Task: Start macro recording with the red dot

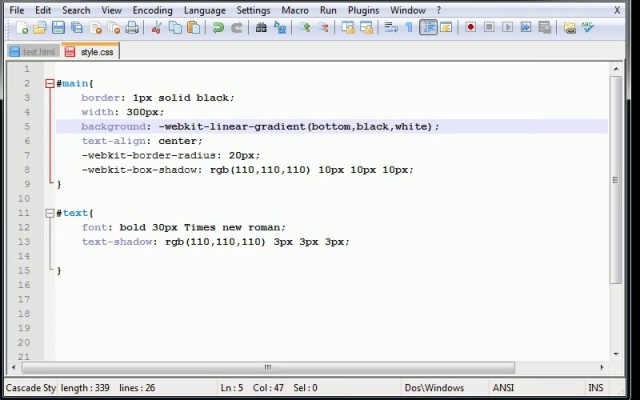Action: 471,27
